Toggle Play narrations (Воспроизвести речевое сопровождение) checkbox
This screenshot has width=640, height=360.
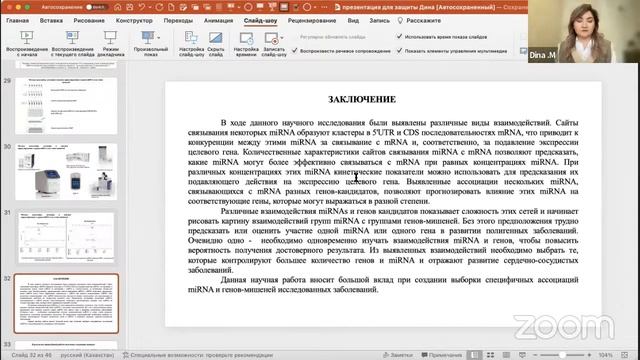pos(295,51)
